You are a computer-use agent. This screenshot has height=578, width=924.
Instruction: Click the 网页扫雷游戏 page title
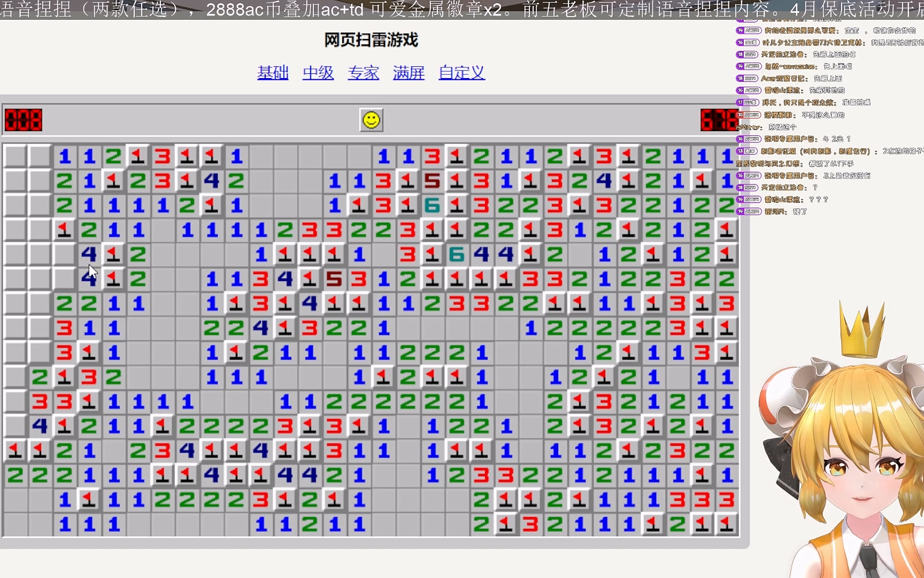pyautogui.click(x=371, y=40)
